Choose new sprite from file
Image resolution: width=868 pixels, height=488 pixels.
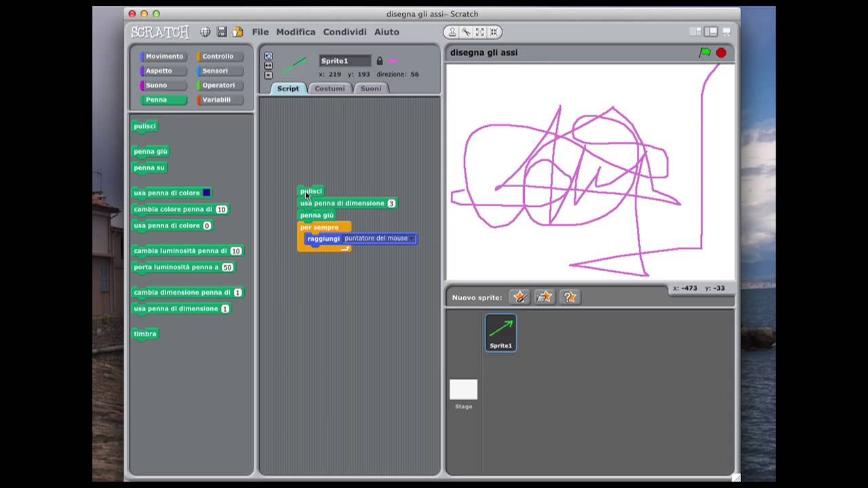545,297
